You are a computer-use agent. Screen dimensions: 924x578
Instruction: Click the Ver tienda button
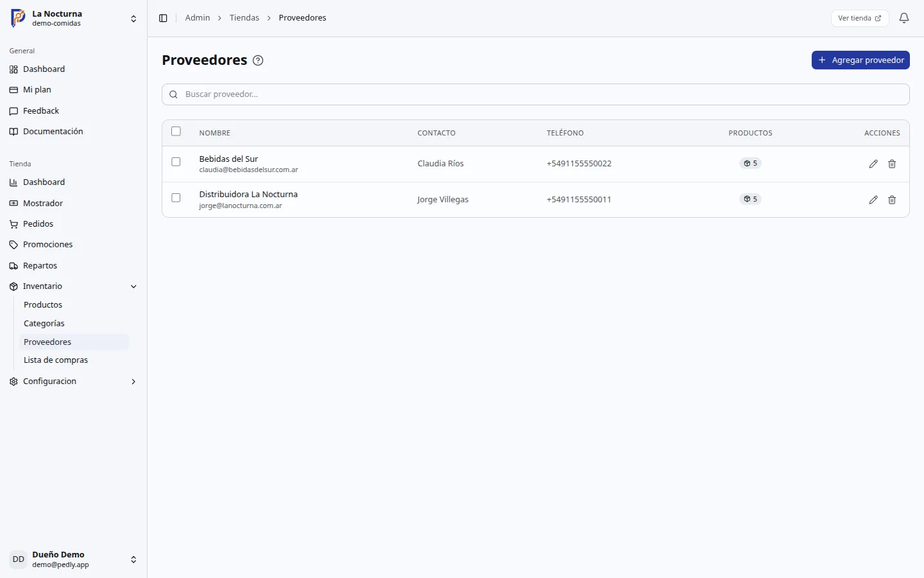pyautogui.click(x=859, y=18)
